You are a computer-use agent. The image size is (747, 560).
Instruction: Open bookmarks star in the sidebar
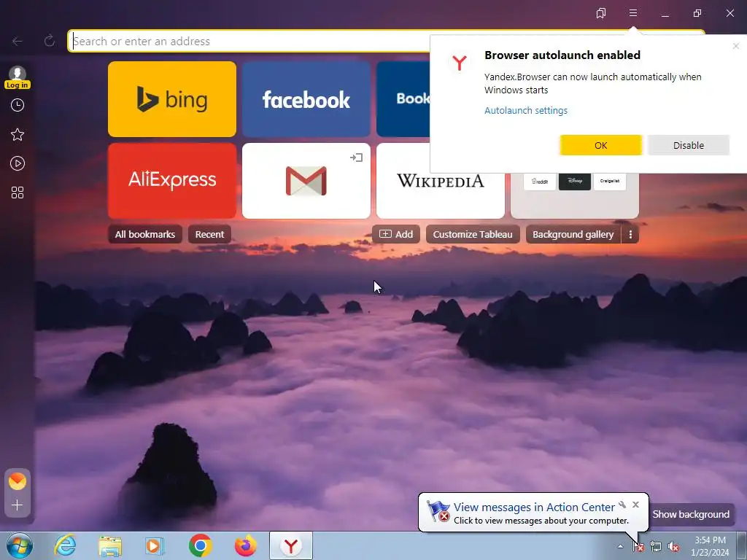(x=18, y=135)
